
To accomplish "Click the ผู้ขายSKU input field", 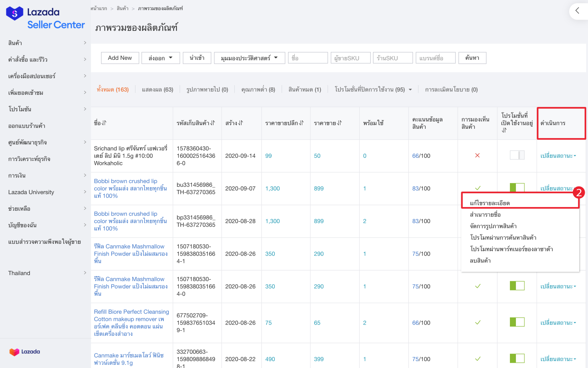I will pos(351,58).
